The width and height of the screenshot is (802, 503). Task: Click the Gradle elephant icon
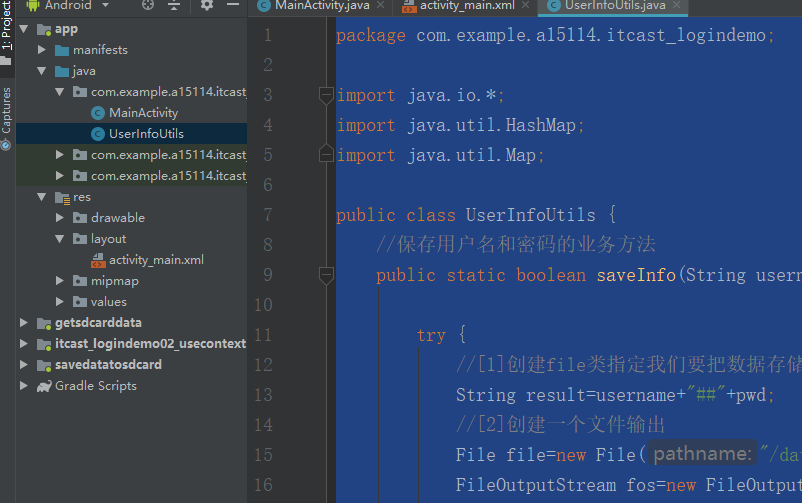(44, 386)
